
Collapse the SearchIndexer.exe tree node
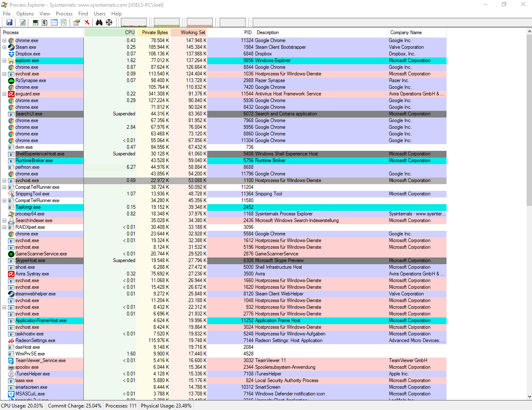pos(5,220)
